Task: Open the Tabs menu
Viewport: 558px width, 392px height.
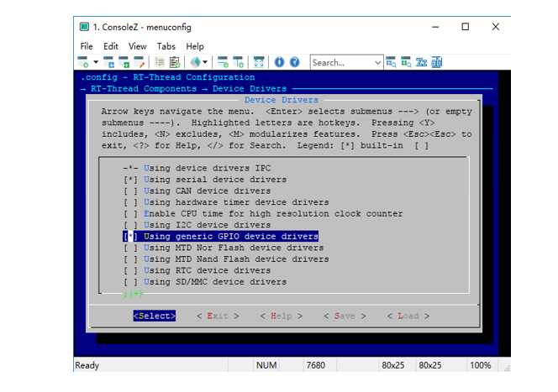Action: [x=166, y=46]
